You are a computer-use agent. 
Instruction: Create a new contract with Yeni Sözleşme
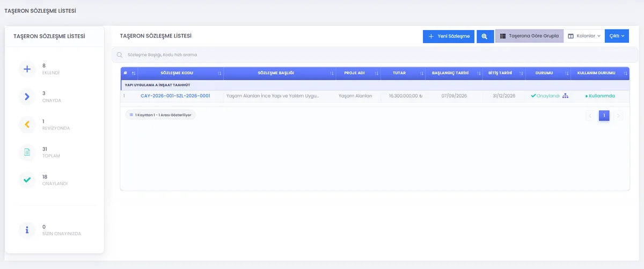(449, 36)
